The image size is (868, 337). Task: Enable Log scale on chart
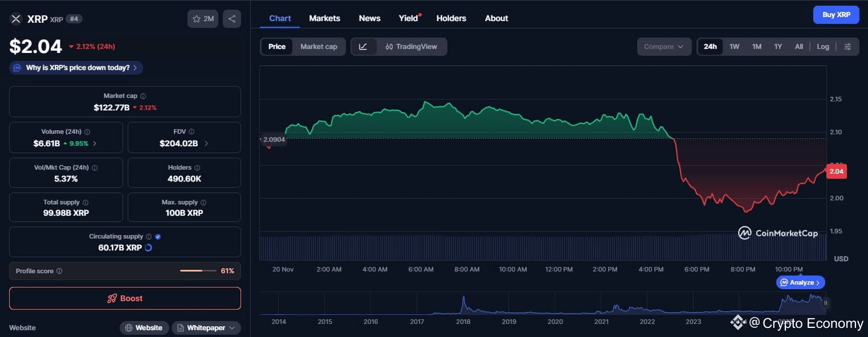pos(822,47)
